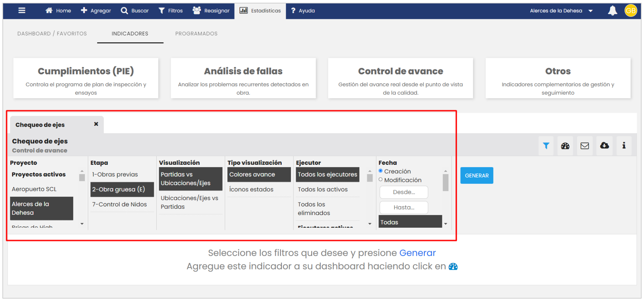Screen dimensions: 644x301
Task: Select Íconos estados visualization type
Action: (x=251, y=190)
